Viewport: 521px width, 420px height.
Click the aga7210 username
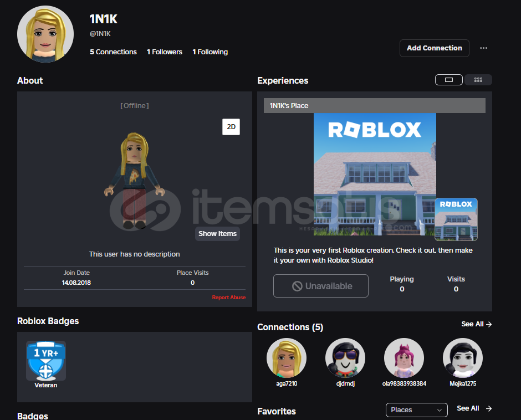pyautogui.click(x=287, y=383)
